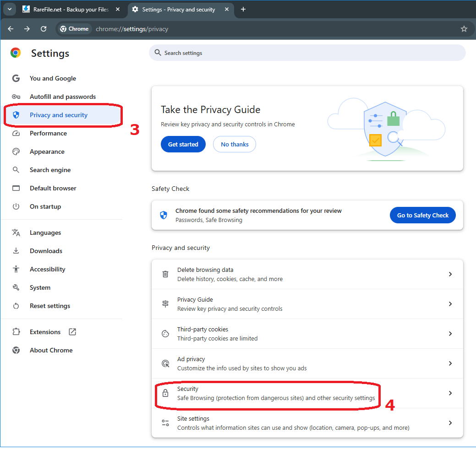This screenshot has height=449, width=476.
Task: Click Go to Safety Check button
Action: coord(422,215)
